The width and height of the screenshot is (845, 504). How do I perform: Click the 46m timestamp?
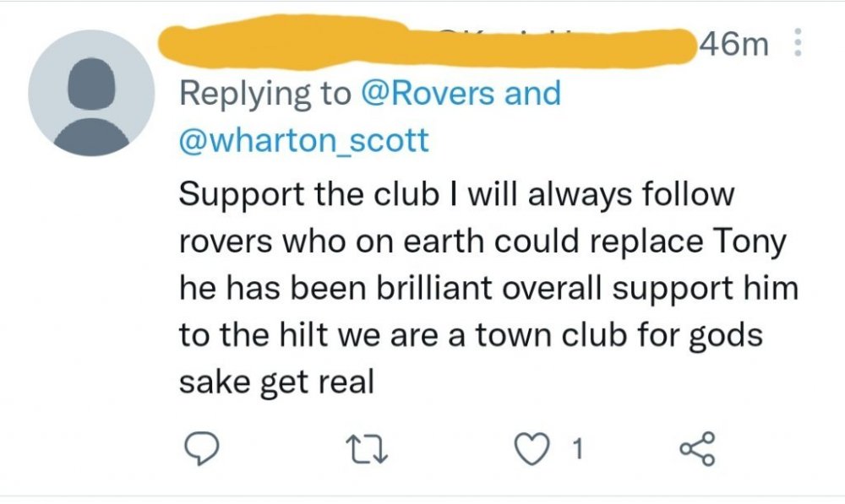point(734,44)
